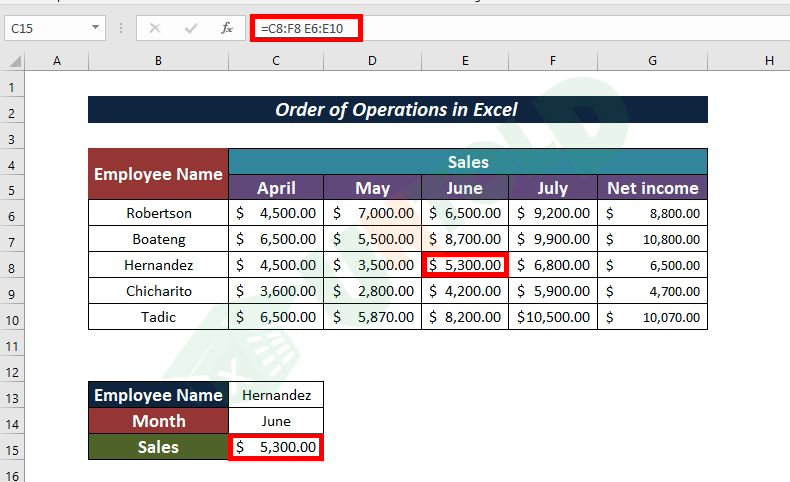This screenshot has width=790, height=482.
Task: Select row 8 header
Action: 12,265
